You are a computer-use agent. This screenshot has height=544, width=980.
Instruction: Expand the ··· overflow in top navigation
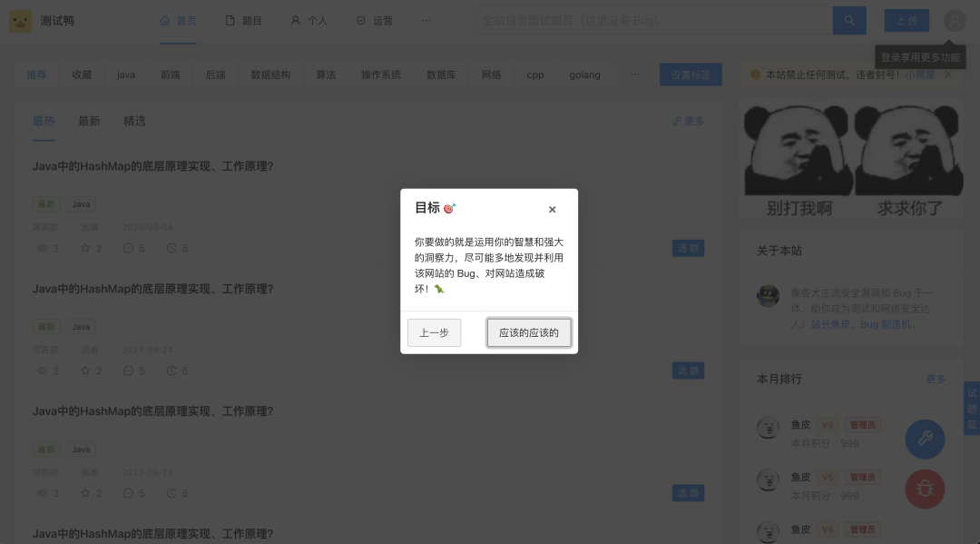click(426, 21)
